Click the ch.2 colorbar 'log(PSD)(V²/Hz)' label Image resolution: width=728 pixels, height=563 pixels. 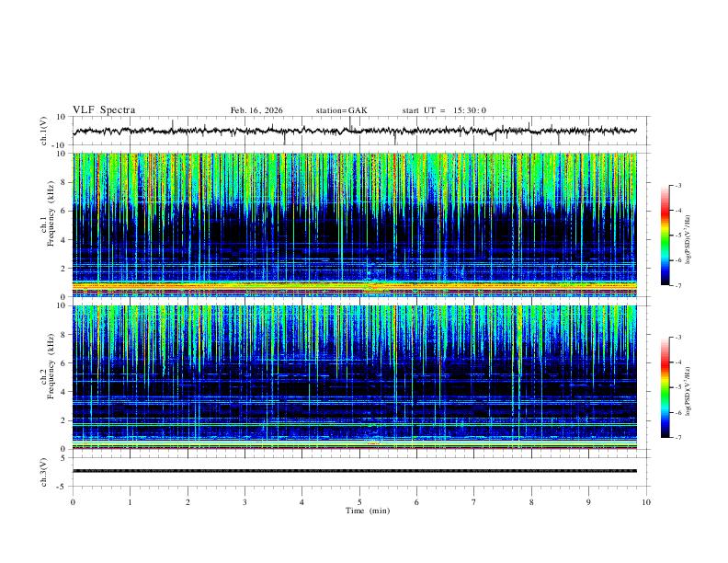[x=688, y=391]
